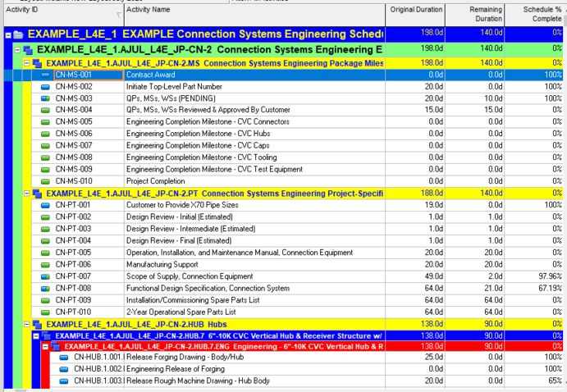Select activity Initiate Top-Level Part Number
The width and height of the screenshot is (567, 392).
tap(174, 87)
